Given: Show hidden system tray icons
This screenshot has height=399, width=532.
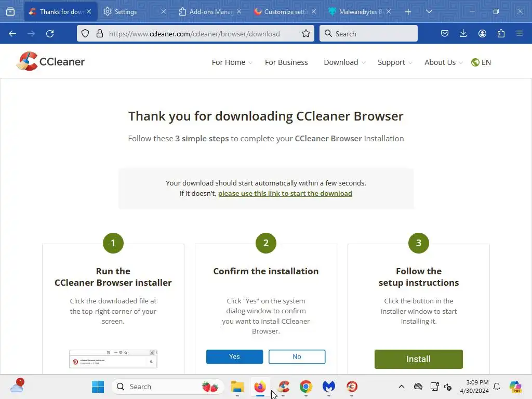Looking at the screenshot, I should pos(402,387).
